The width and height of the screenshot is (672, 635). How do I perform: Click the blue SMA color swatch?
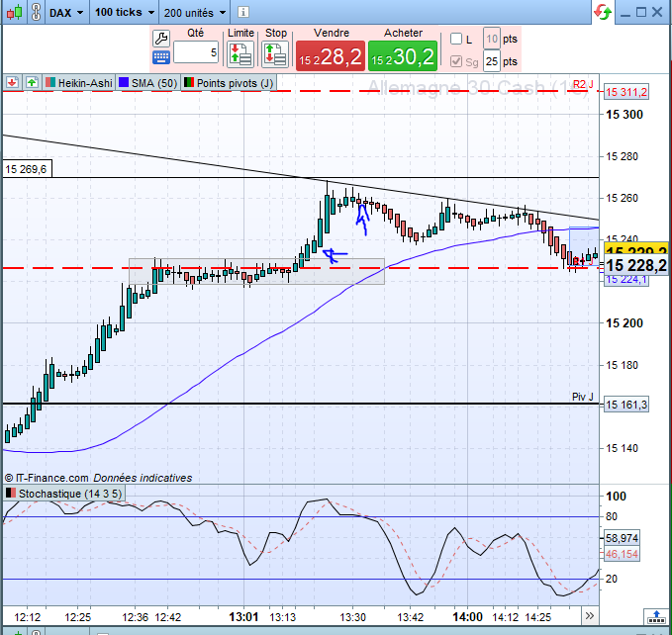click(124, 82)
